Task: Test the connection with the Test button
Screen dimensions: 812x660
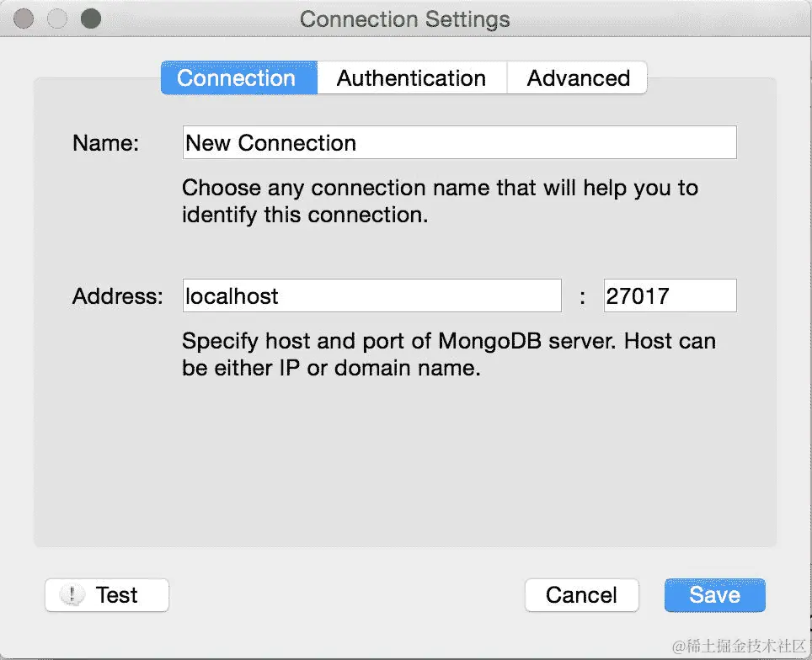Action: [107, 595]
